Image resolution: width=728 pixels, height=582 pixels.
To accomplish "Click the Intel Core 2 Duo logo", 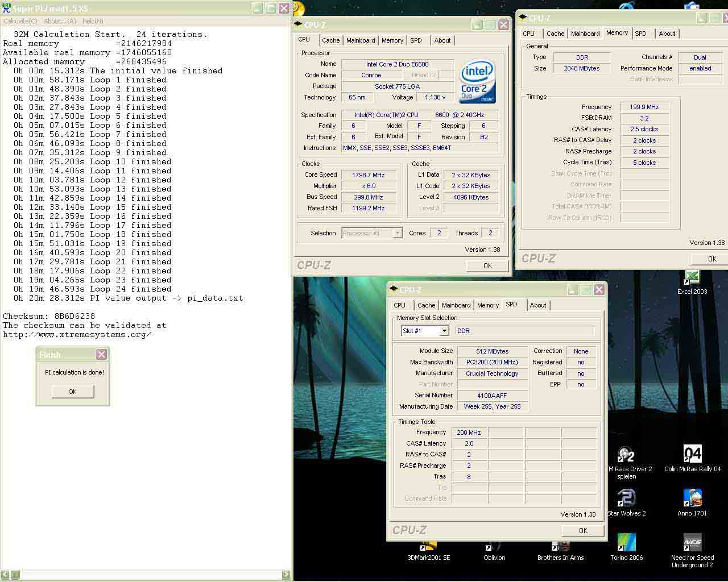I will (x=477, y=81).
